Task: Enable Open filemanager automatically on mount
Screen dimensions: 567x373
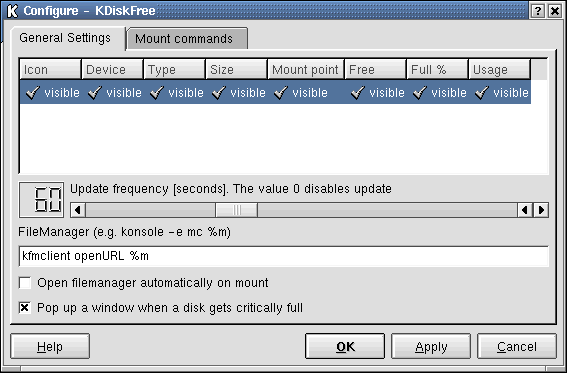Action: coord(25,283)
